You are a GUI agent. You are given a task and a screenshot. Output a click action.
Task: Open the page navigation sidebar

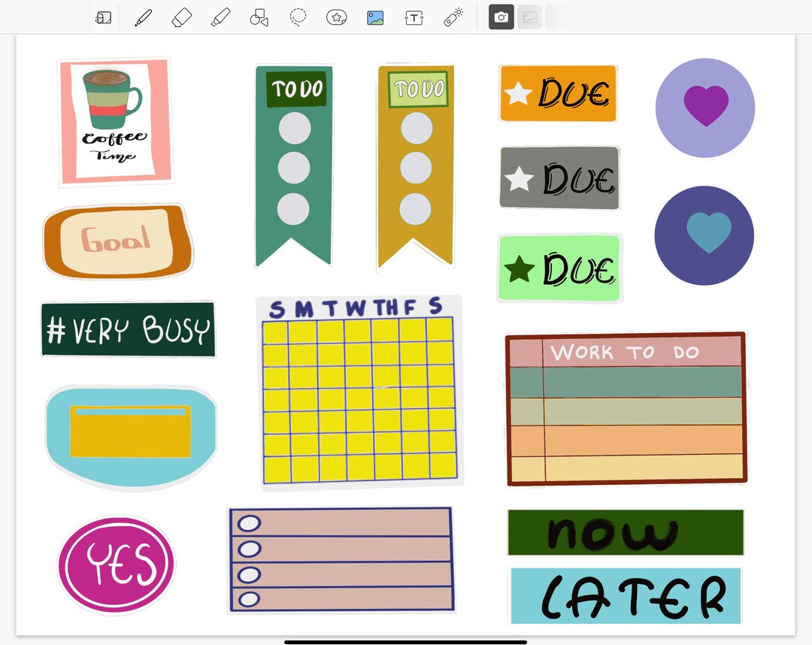pos(103,17)
